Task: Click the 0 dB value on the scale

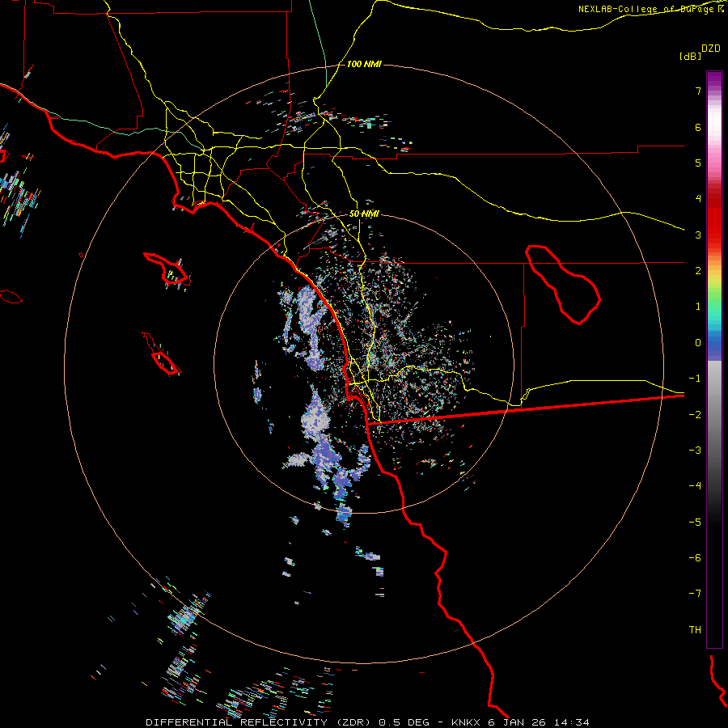Action: (698, 343)
